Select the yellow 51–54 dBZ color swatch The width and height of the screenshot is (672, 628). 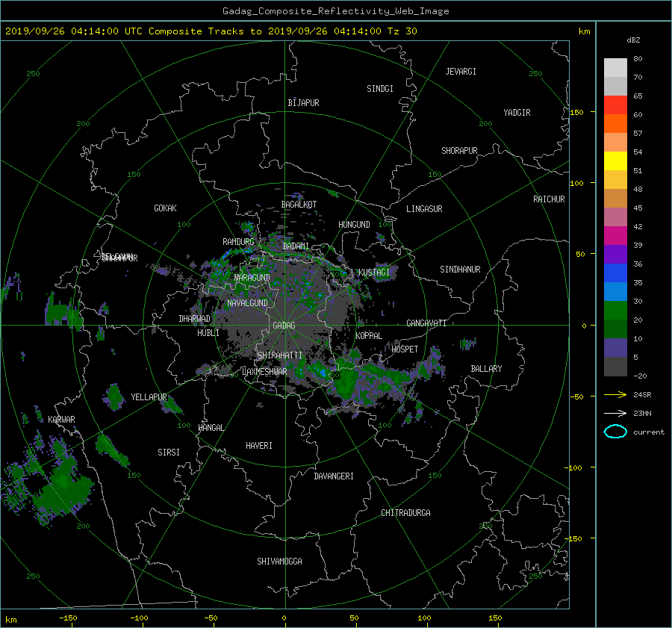coord(615,161)
